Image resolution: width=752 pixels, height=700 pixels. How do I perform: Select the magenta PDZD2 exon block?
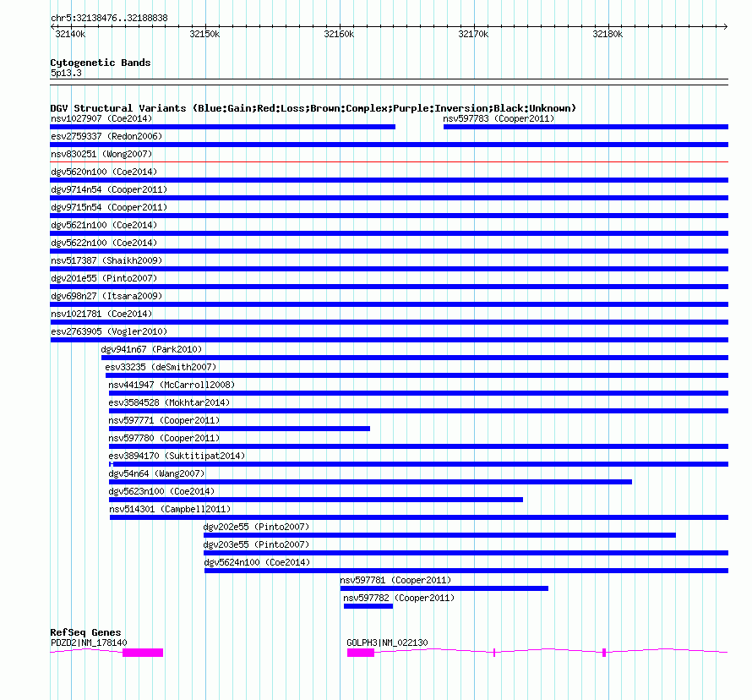143,653
